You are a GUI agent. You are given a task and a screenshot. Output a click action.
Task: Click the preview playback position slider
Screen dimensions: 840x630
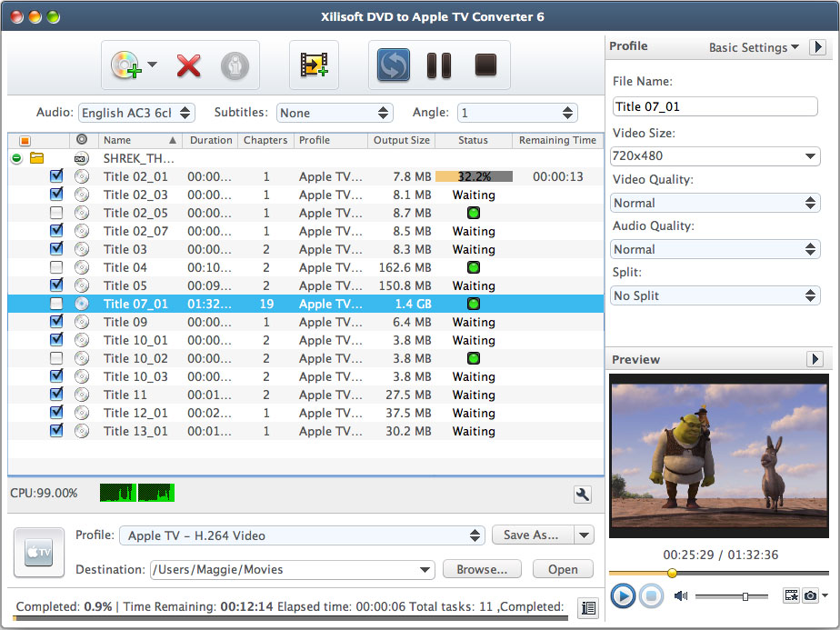click(718, 573)
